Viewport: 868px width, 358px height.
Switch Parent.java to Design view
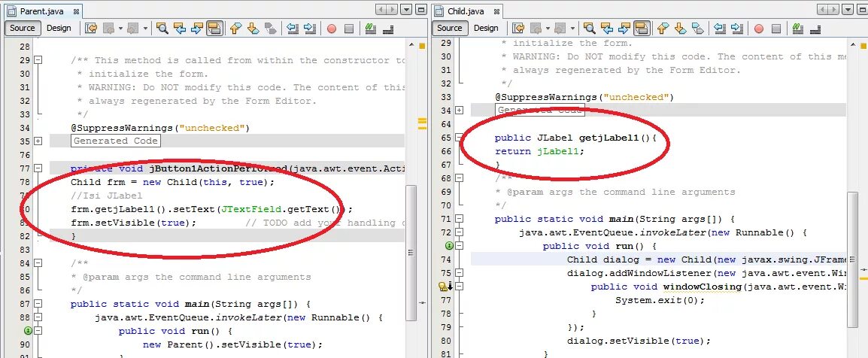(59, 29)
